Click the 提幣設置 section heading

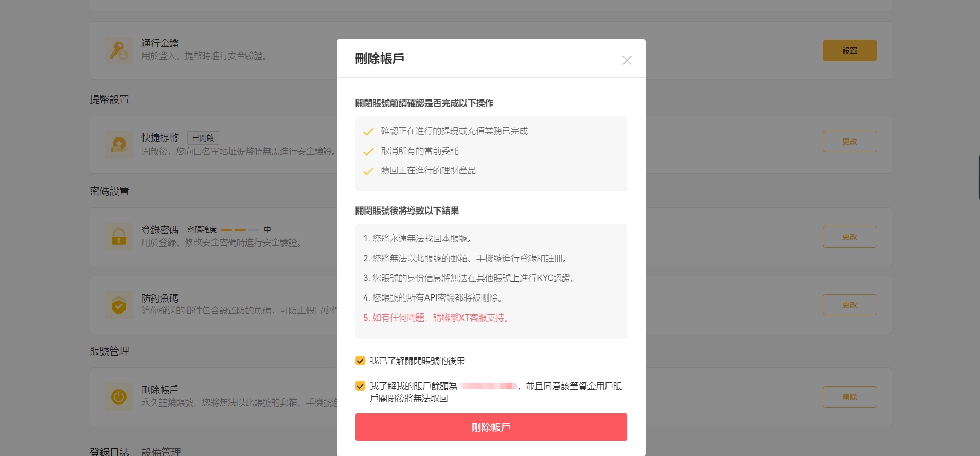pos(109,99)
